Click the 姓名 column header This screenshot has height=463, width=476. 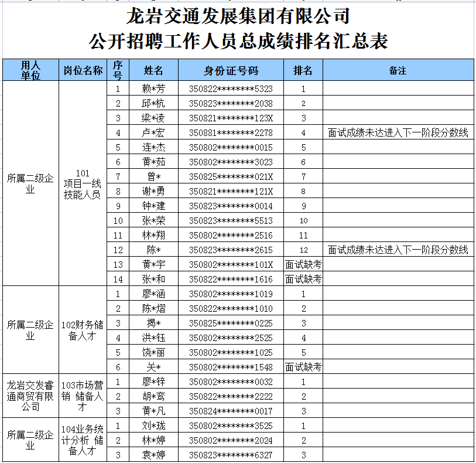tap(153, 70)
